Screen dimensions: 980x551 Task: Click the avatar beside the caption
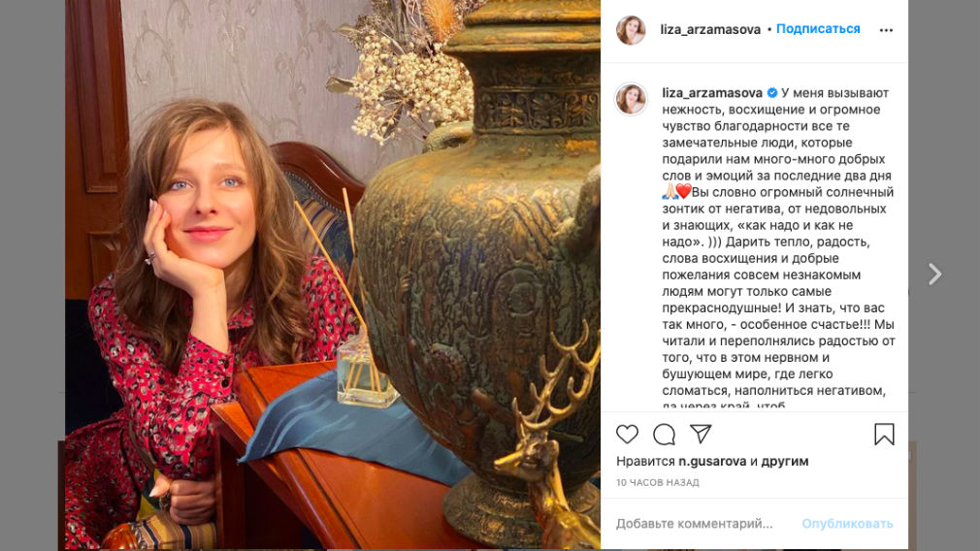631,99
